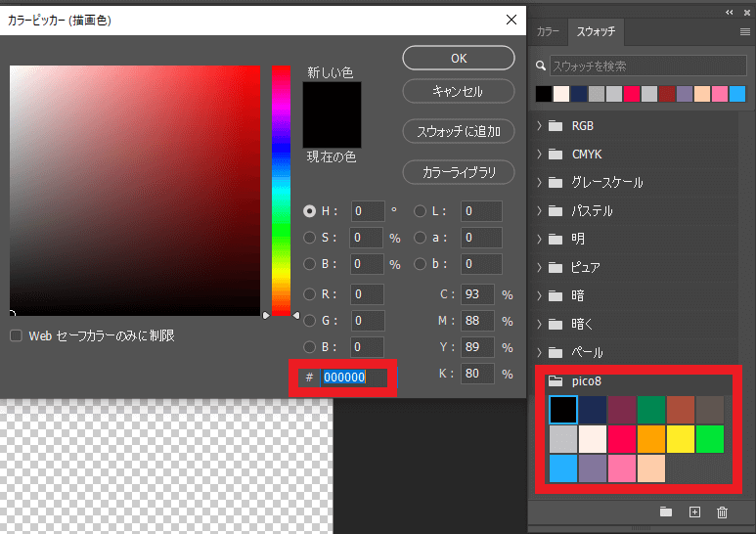Pick the bright green pico8 swatch
Screen dimensions: 756x534
click(x=710, y=439)
